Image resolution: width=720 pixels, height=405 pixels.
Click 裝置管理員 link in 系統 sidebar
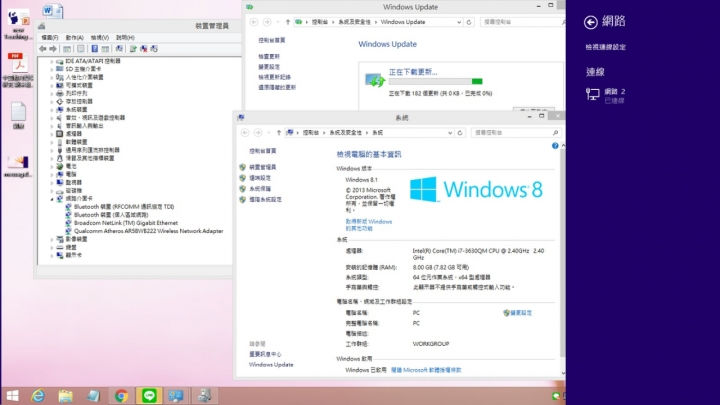(263, 167)
